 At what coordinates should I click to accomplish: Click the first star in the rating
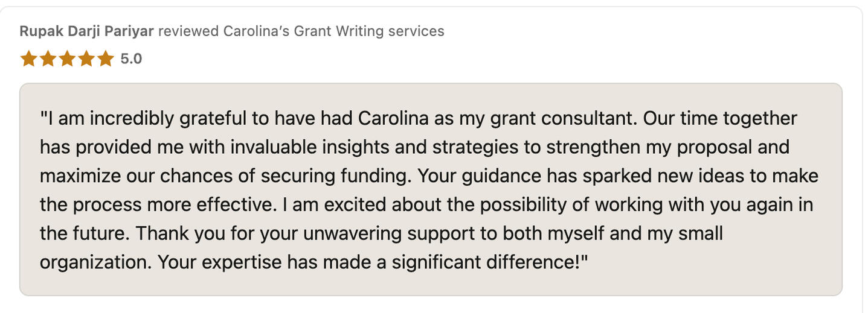tap(28, 58)
